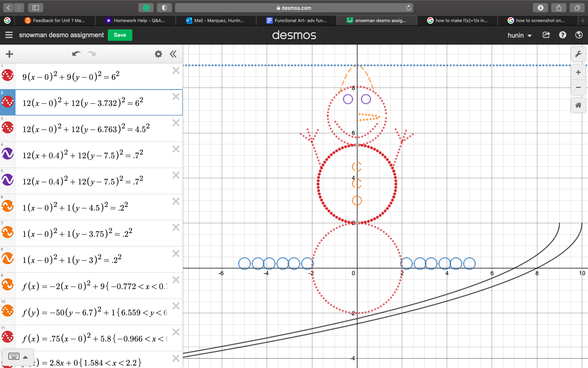Viewport: 588px width, 368px height.
Task: Zoom in on the graph
Action: [578, 72]
